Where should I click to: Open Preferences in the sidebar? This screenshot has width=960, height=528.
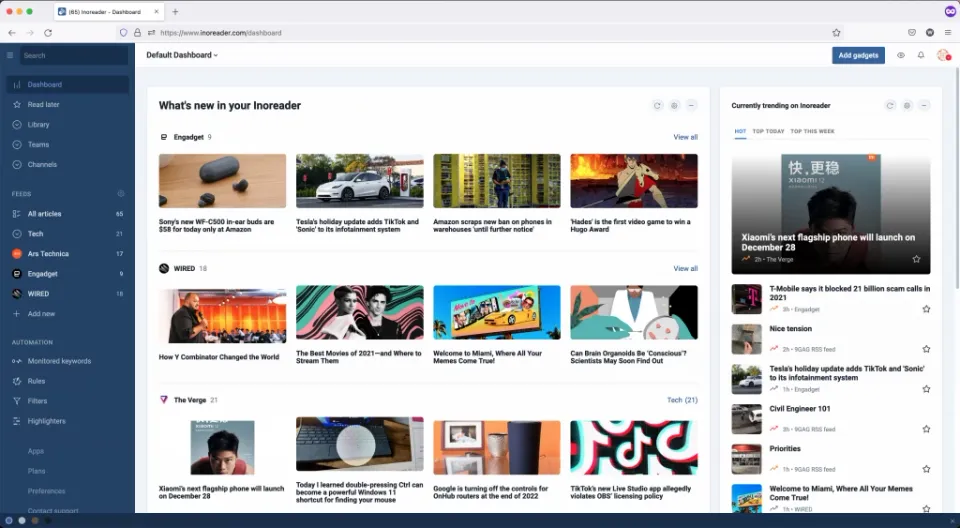coord(47,491)
